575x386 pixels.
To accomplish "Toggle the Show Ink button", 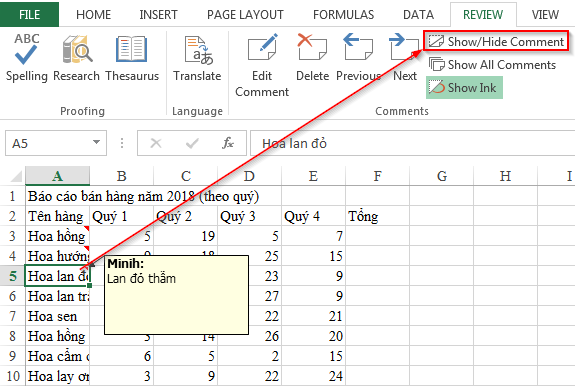I will [x=464, y=88].
